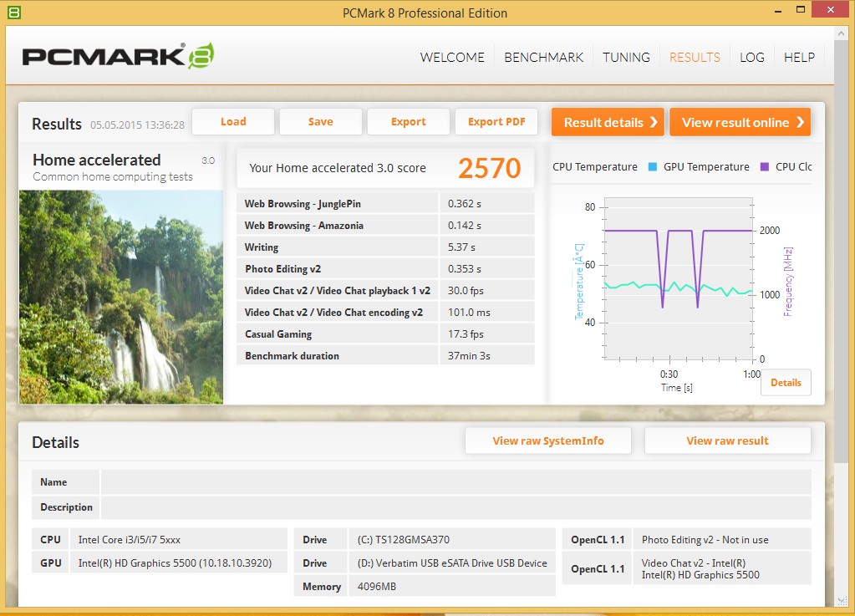Click the Web Browsing - JunglePin row

point(385,203)
